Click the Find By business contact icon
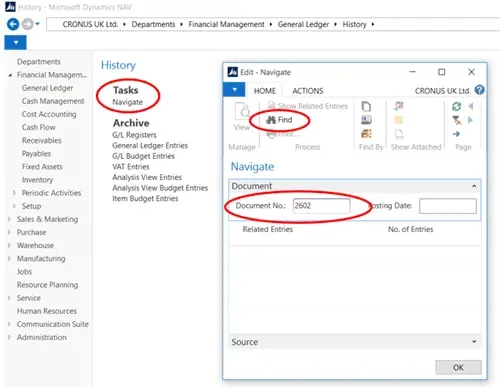 [x=366, y=120]
